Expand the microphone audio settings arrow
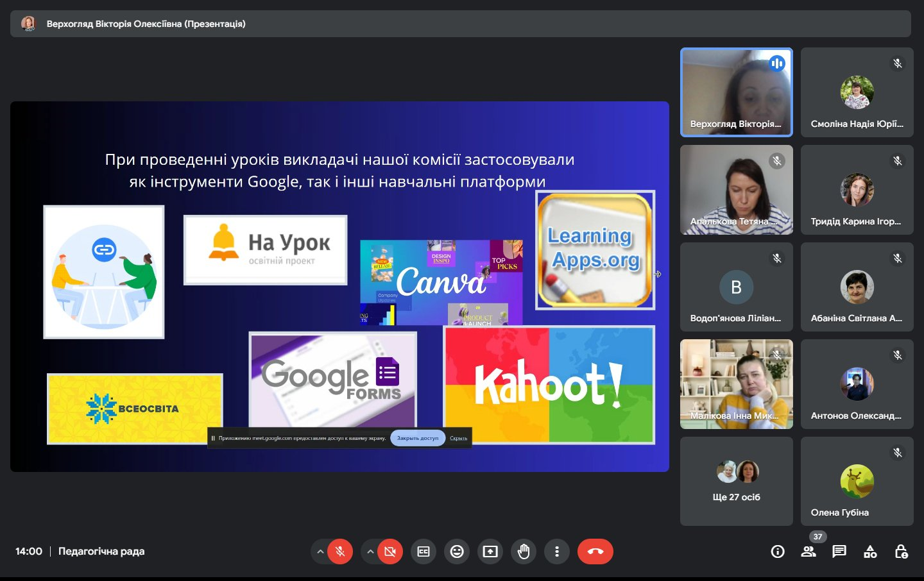This screenshot has height=581, width=924. pyautogui.click(x=320, y=552)
